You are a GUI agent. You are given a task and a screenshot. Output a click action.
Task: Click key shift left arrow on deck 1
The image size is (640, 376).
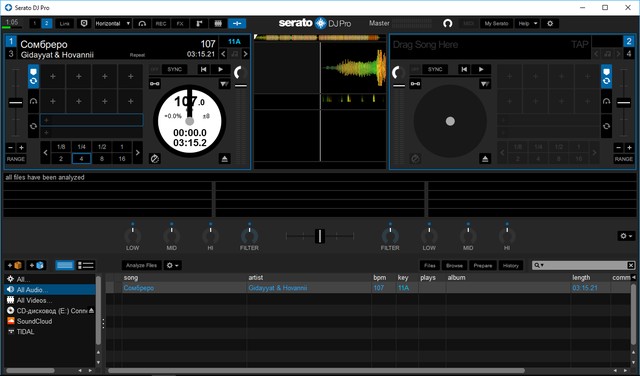pyautogui.click(x=223, y=54)
